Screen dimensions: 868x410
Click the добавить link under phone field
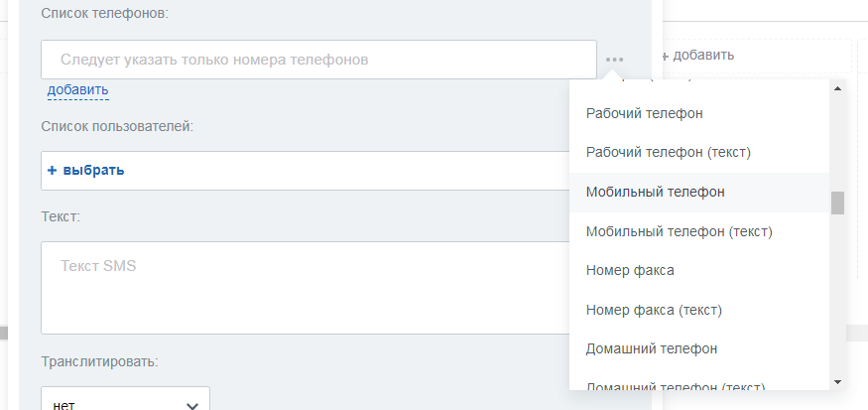coord(77,89)
